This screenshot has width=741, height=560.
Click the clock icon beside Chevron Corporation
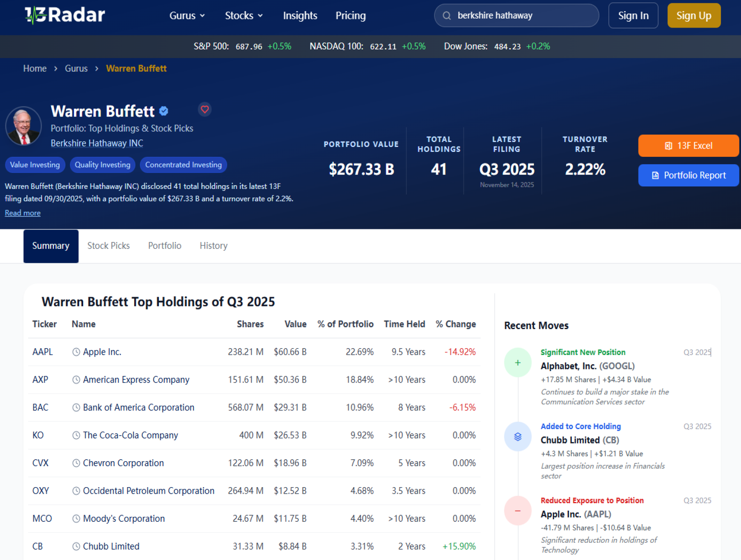[76, 463]
